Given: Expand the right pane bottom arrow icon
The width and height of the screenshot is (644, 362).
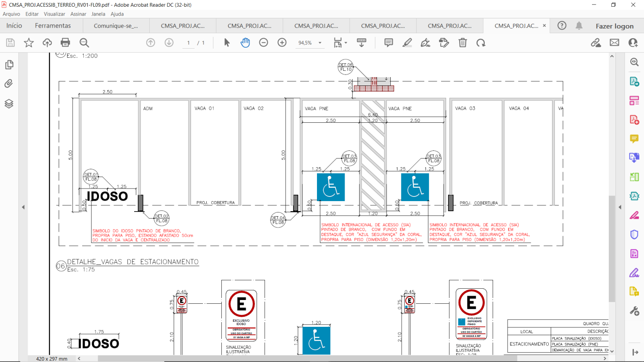Looking at the screenshot, I should 634,352.
